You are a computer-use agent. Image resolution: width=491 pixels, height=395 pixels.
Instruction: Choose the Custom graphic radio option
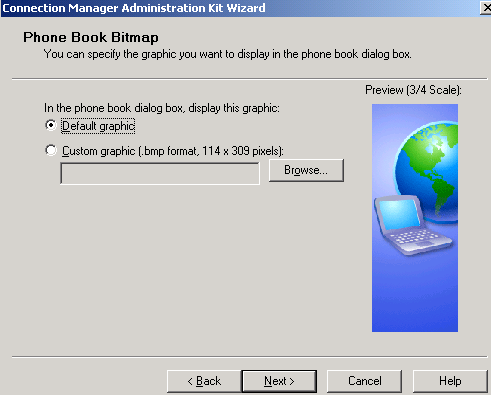(x=51, y=150)
